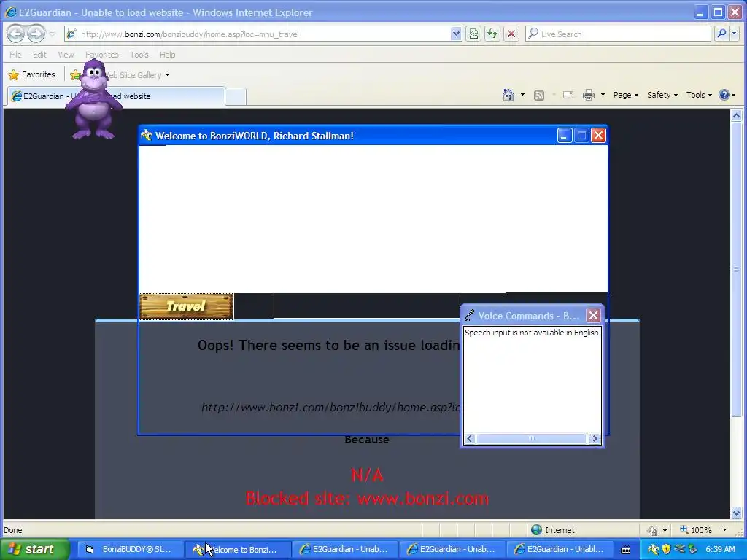This screenshot has height=560, width=747.
Task: Click the wooden Travel sign in BonziWORLD
Action: coord(186,306)
